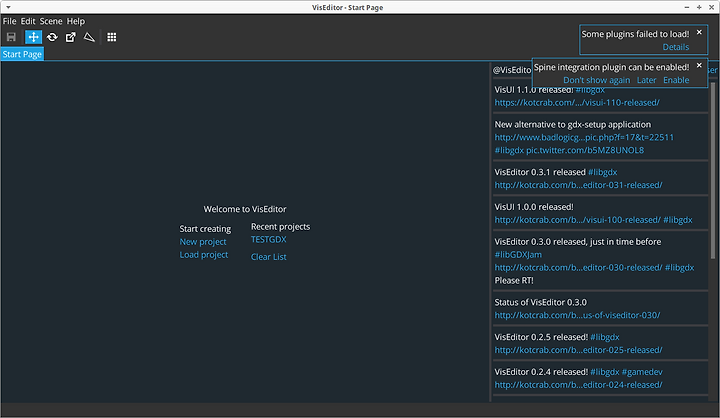
Task: Select the Scale tool icon
Action: pos(70,37)
